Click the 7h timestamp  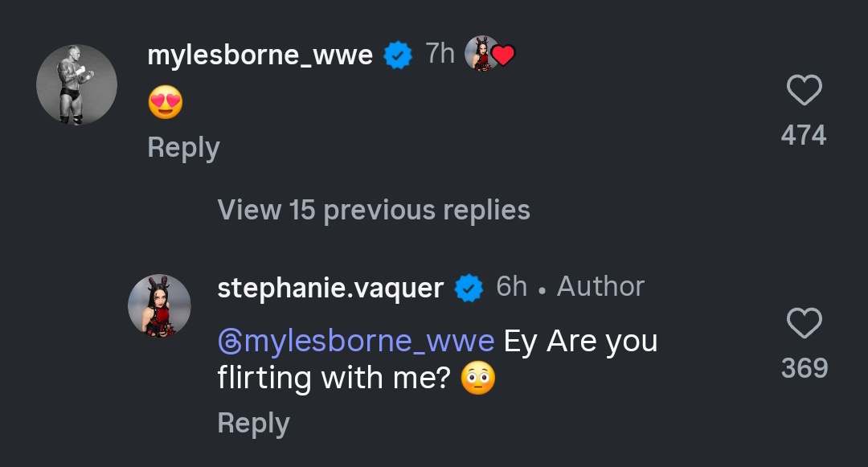[440, 54]
